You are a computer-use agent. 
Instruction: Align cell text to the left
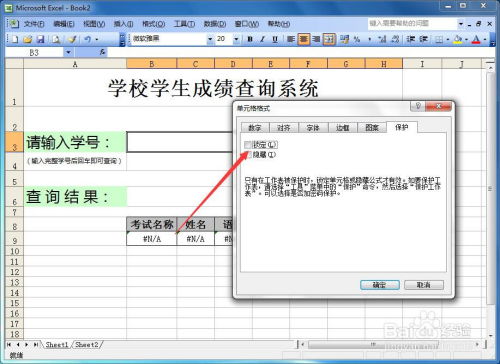pyautogui.click(x=291, y=39)
